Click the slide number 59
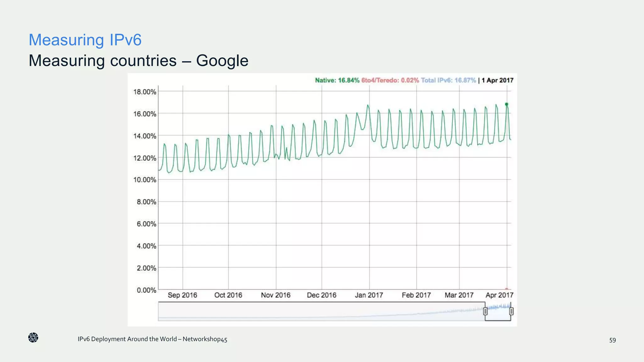The image size is (644, 362). (613, 340)
